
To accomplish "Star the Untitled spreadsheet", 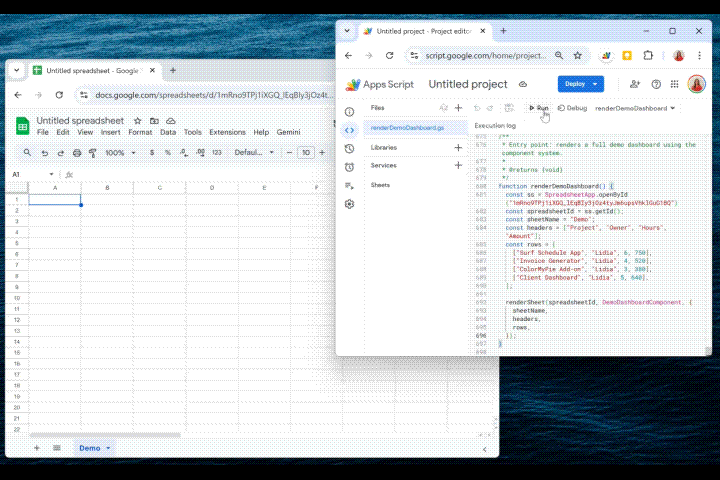I will coord(138,121).
